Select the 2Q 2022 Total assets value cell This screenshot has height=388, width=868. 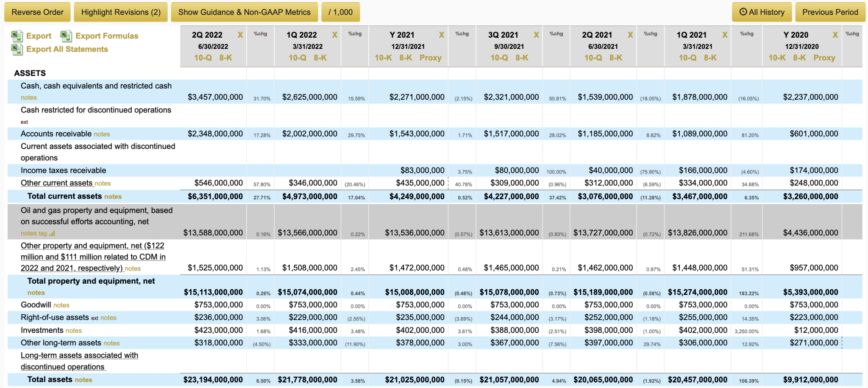[213, 380]
